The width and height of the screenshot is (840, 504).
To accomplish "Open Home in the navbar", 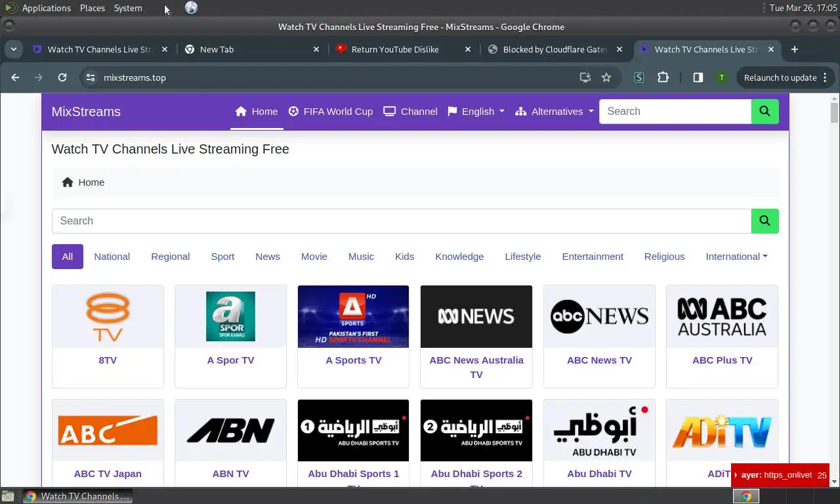I will (x=257, y=112).
